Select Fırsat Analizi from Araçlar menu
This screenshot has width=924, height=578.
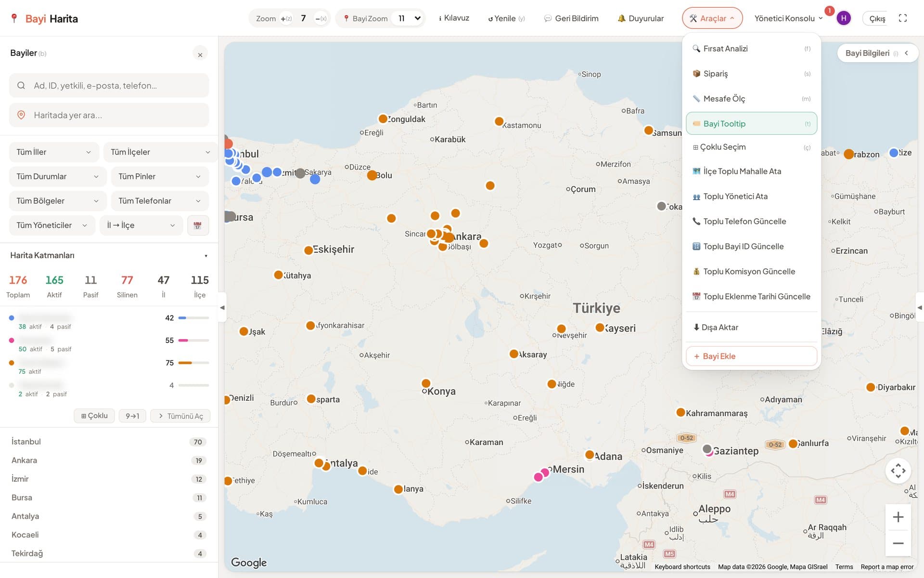click(751, 49)
